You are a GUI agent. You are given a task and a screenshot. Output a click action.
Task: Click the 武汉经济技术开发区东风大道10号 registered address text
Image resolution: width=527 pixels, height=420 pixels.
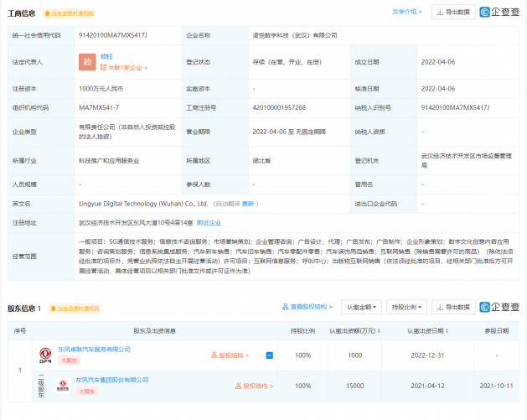point(136,223)
